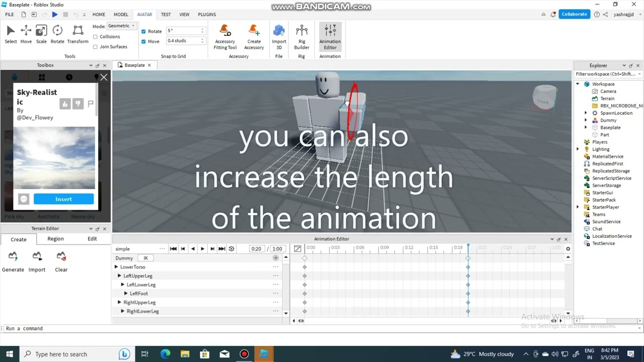Activate the Move tool
This screenshot has height=362, width=644.
(26, 35)
